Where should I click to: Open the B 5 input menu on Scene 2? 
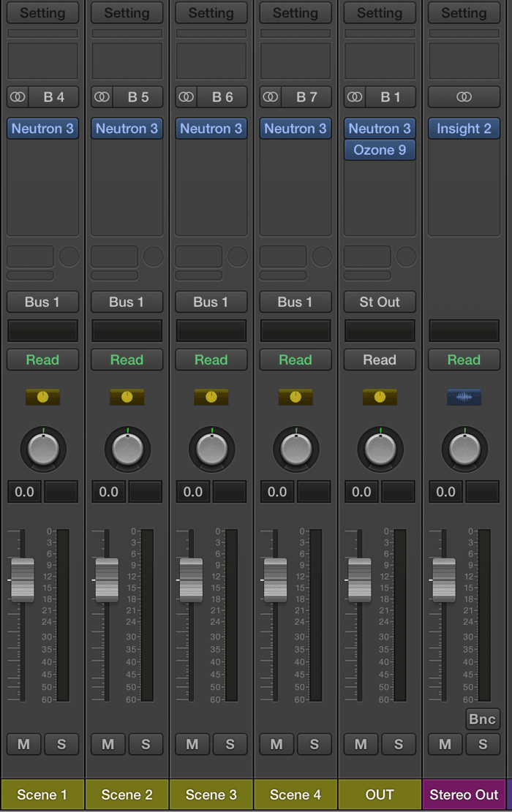138,96
